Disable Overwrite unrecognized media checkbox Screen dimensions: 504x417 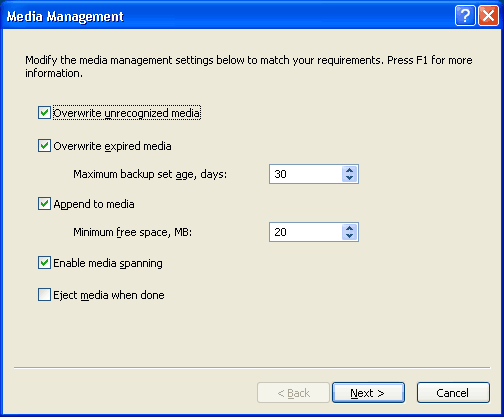point(44,113)
